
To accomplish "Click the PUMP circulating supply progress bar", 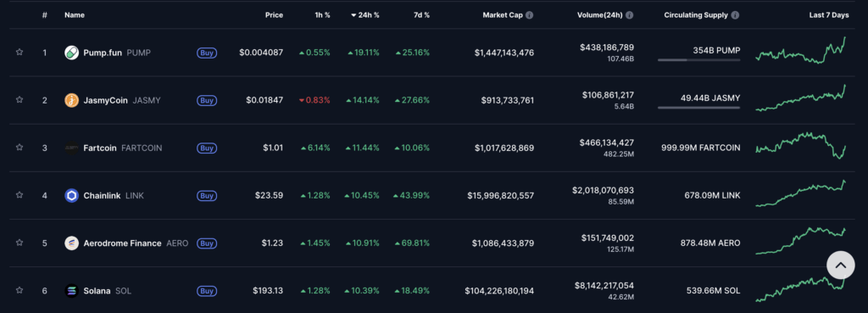I will click(x=698, y=60).
